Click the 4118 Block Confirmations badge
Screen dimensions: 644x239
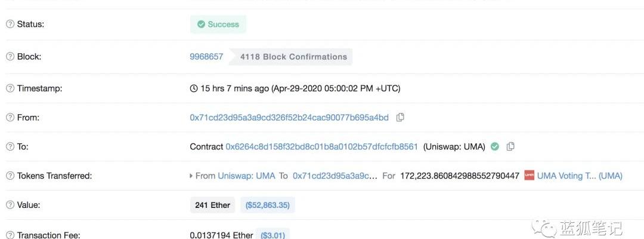pos(293,57)
